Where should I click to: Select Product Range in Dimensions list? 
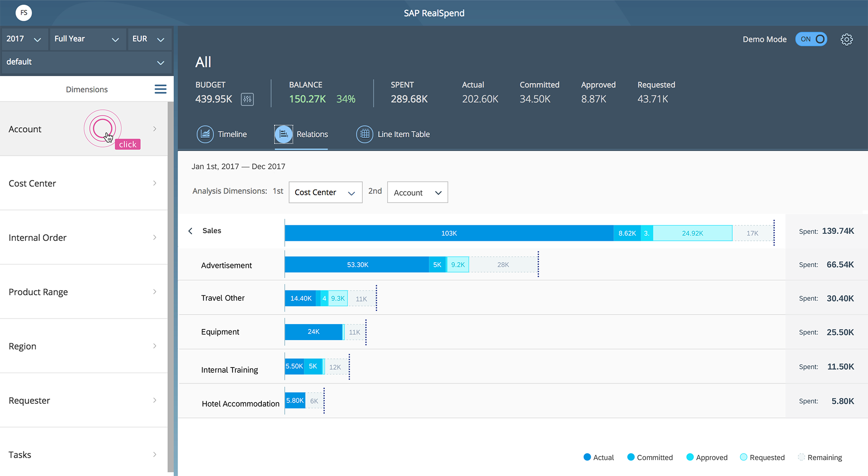click(84, 292)
